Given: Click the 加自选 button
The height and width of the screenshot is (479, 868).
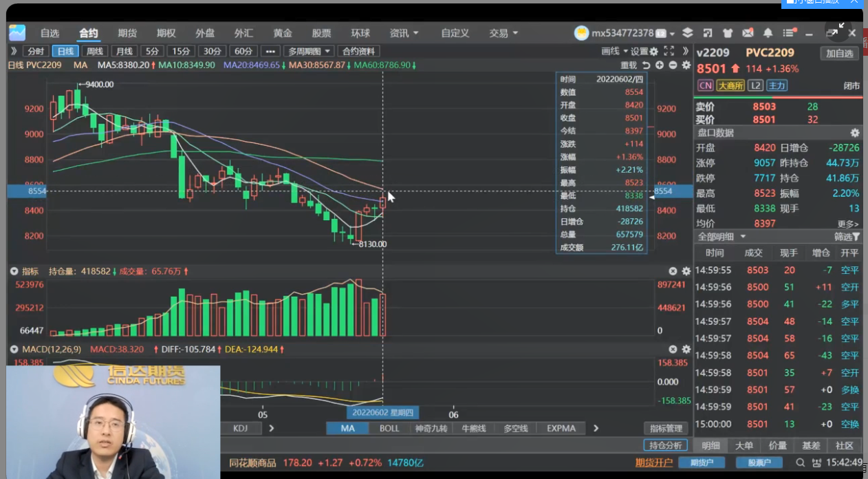Looking at the screenshot, I should [x=840, y=54].
